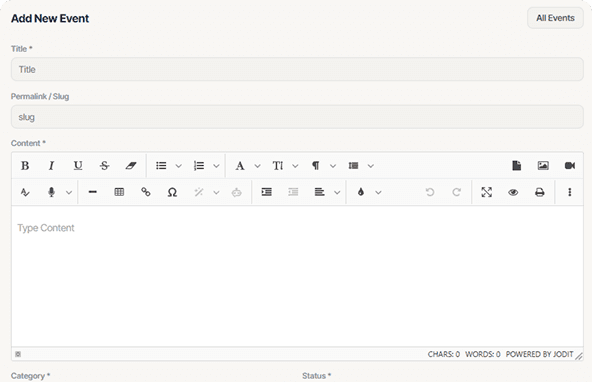Viewport: 592px width, 382px height.
Task: Start speech recognition microphone
Action: pyautogui.click(x=51, y=193)
